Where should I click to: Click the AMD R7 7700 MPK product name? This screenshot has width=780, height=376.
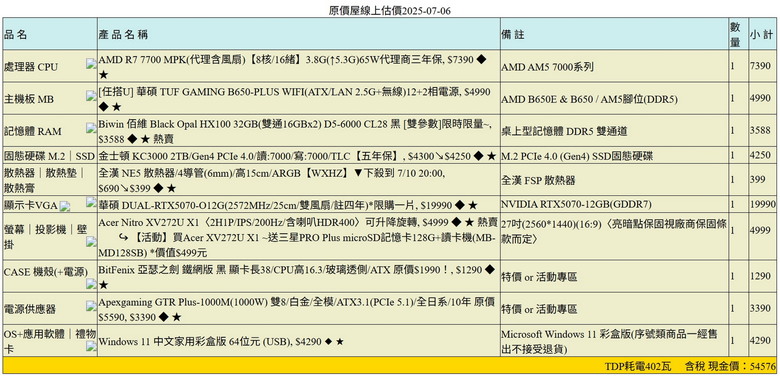coord(292,67)
